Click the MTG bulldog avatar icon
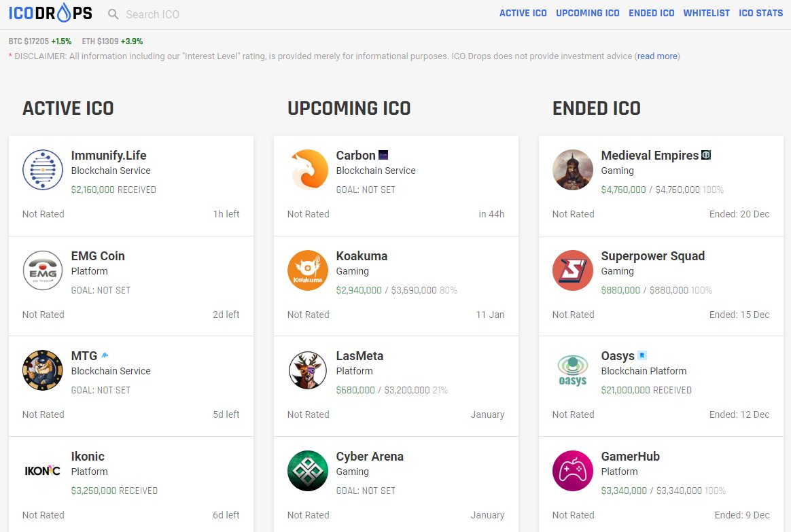 pos(42,371)
